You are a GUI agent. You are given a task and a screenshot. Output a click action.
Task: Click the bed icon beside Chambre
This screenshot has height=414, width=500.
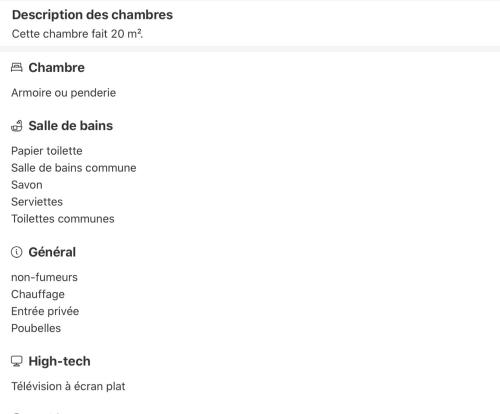tap(17, 67)
